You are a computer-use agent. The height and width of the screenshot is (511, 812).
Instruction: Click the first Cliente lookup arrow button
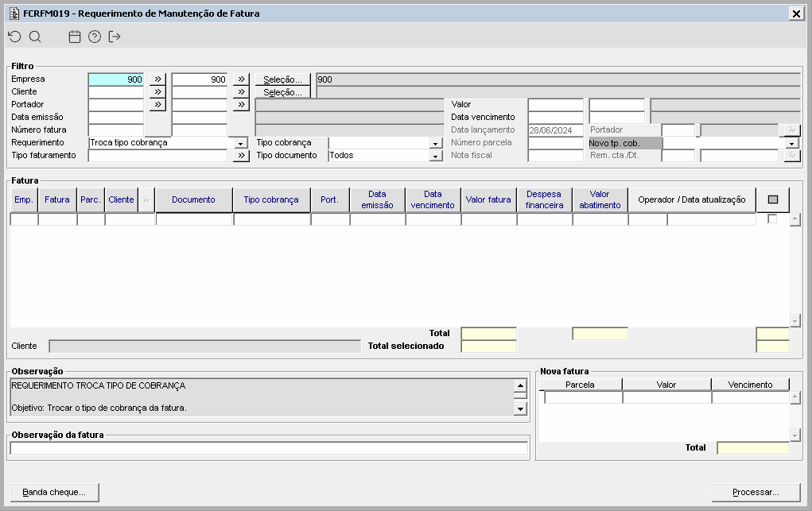pos(157,91)
